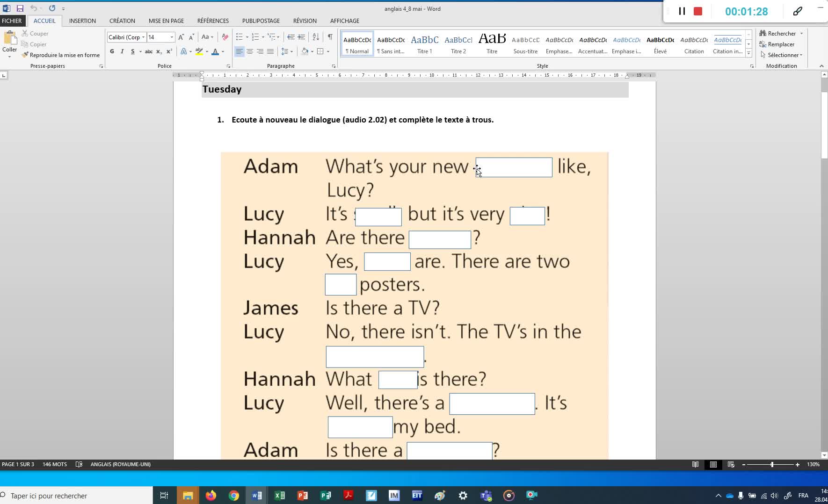Viewport: 828px width, 504px height.
Task: Apply the Titre 1 style
Action: (424, 44)
